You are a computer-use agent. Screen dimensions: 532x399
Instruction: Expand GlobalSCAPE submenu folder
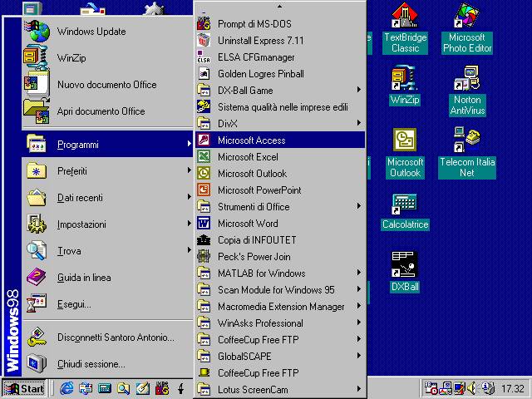[x=280, y=357]
